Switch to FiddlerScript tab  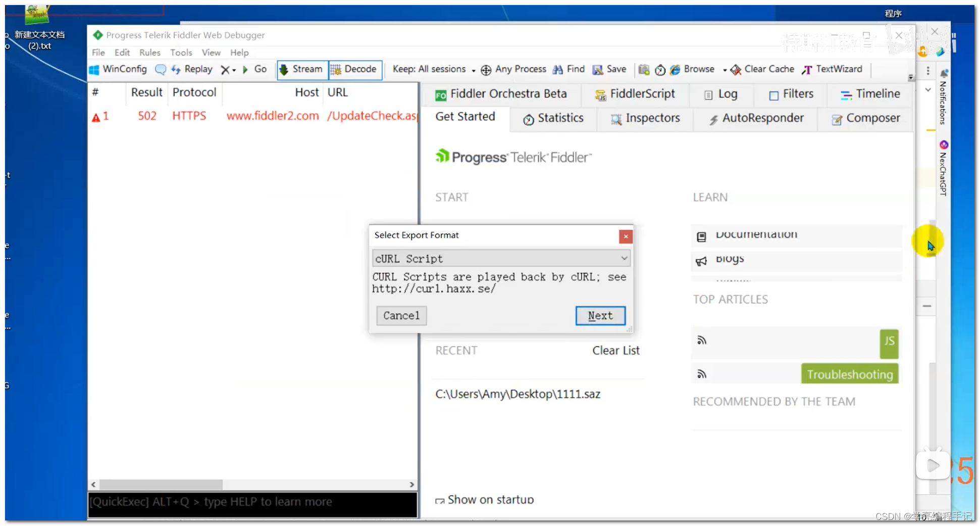click(x=635, y=94)
